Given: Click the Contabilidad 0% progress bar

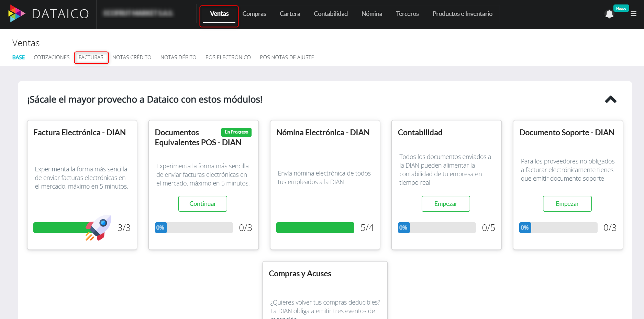Looking at the screenshot, I should click(437, 228).
